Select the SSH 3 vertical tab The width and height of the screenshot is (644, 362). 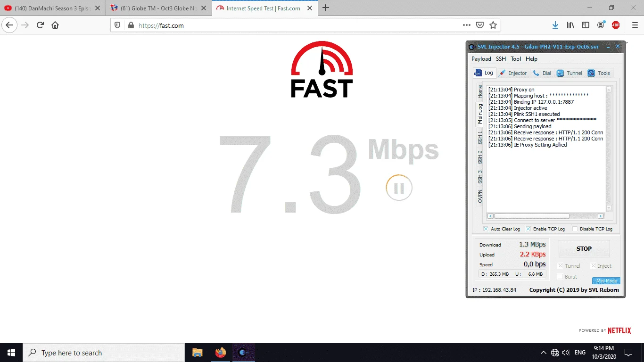point(480,177)
